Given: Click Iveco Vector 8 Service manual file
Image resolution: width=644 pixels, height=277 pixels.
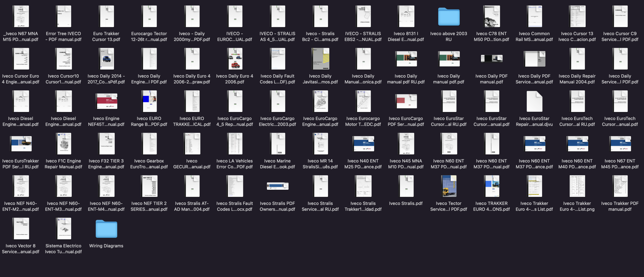Looking at the screenshot, I should pyautogui.click(x=21, y=229).
